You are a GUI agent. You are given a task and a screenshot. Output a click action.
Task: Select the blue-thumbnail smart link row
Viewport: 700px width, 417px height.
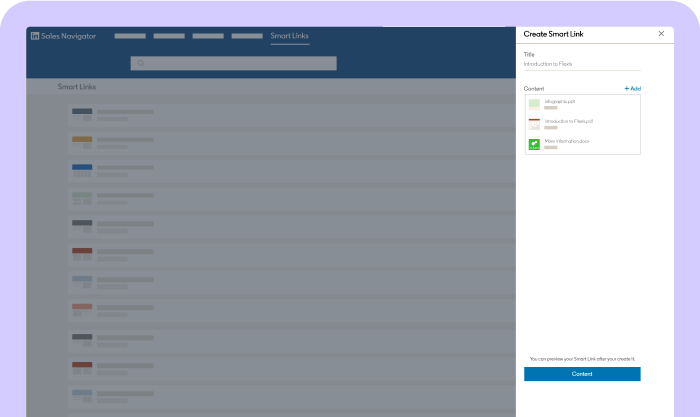[x=110, y=171]
